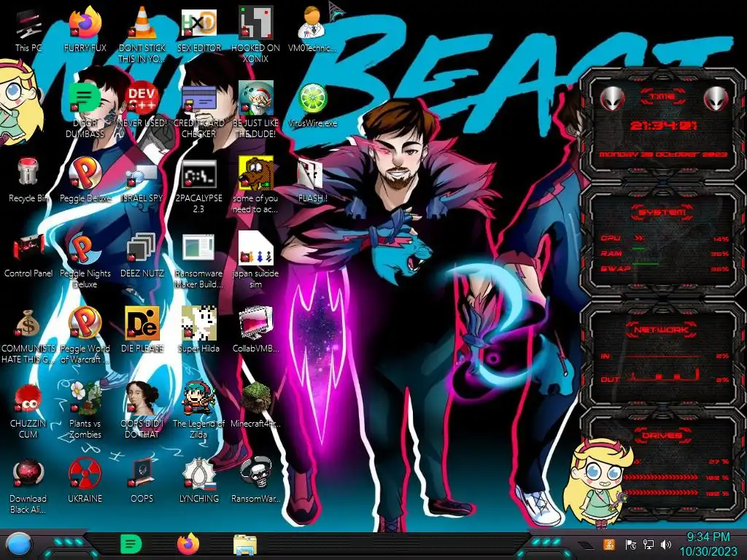The width and height of the screenshot is (747, 560).
Task: Launch the Firefox shortcut on the desktop
Action: [x=85, y=29]
